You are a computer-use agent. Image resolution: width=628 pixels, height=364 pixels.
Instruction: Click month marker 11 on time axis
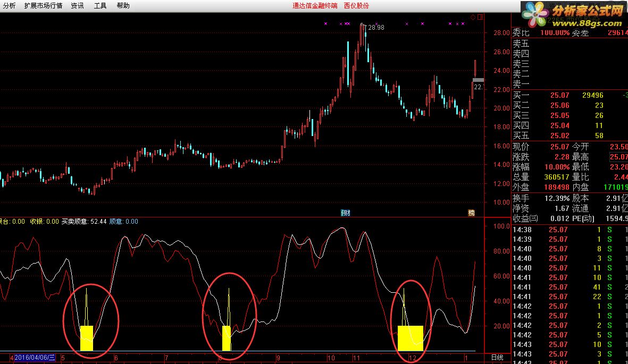coord(356,358)
